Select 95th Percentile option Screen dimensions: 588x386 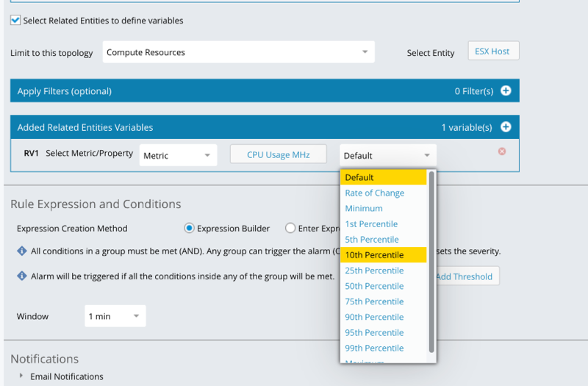(383, 333)
